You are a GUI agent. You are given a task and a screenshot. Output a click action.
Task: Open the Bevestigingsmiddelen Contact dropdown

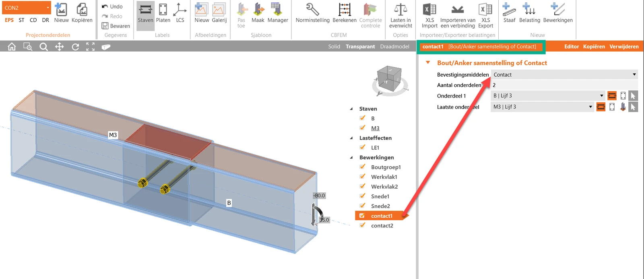click(x=564, y=75)
